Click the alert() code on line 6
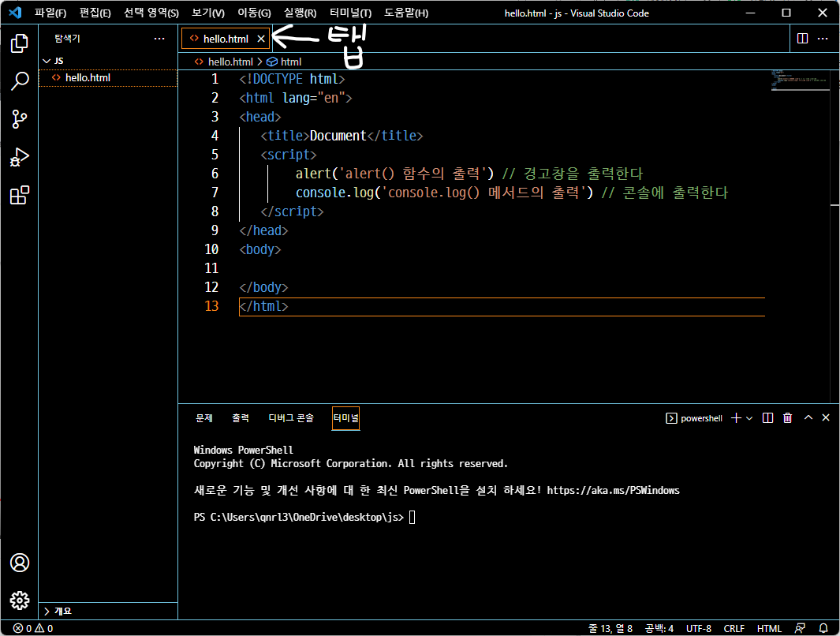Viewport: 840px width, 636px height. coord(394,174)
